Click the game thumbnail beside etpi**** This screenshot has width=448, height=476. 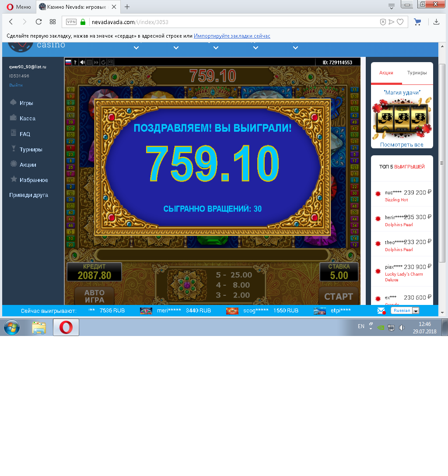pyautogui.click(x=320, y=311)
